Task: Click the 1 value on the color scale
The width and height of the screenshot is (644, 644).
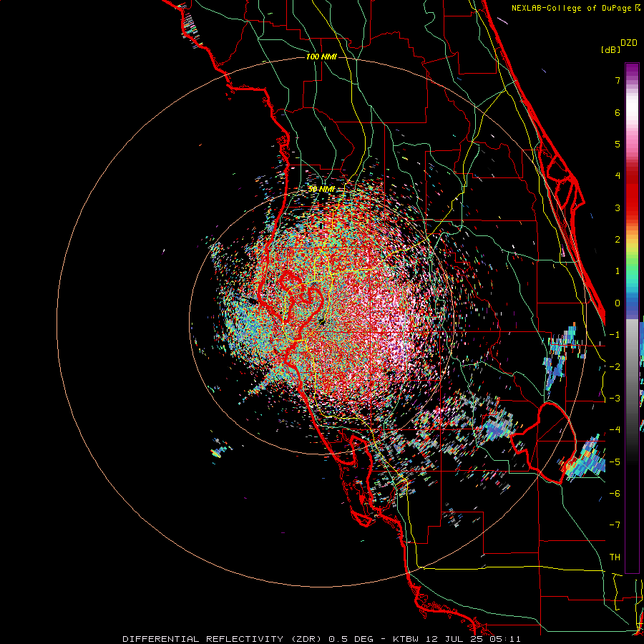Action: click(x=618, y=271)
